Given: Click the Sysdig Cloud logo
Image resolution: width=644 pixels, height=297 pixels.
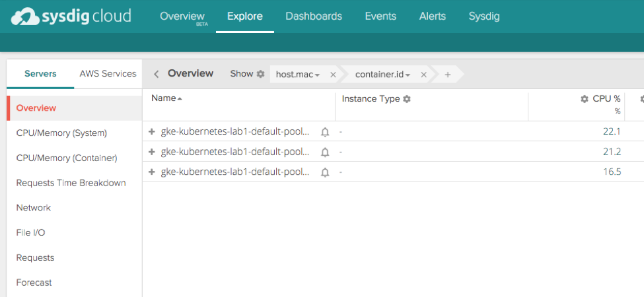Looking at the screenshot, I should pyautogui.click(x=71, y=16).
